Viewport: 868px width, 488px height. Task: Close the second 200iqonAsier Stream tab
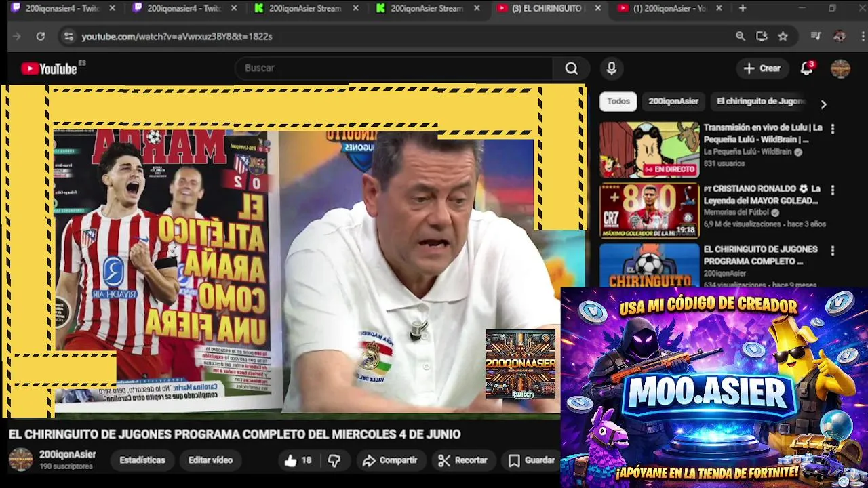[x=477, y=8]
